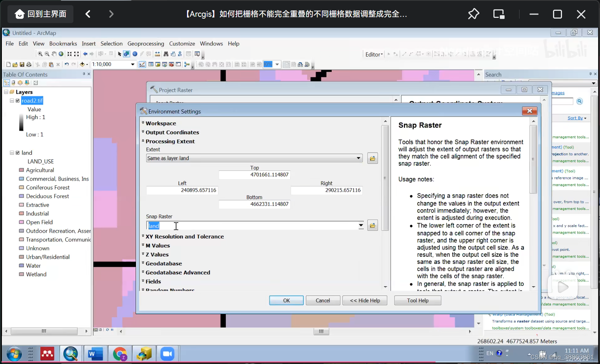
Task: Toggle auto-hide pin on Table Of Contents
Action: click(x=84, y=74)
